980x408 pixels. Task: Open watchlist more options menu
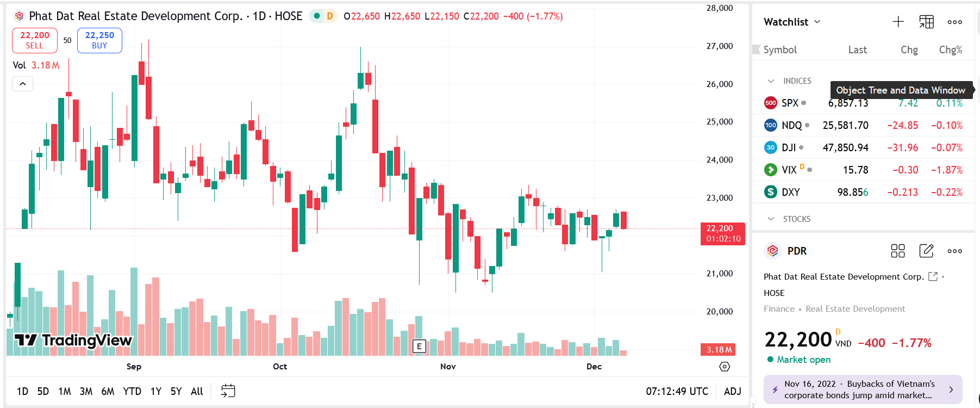954,22
